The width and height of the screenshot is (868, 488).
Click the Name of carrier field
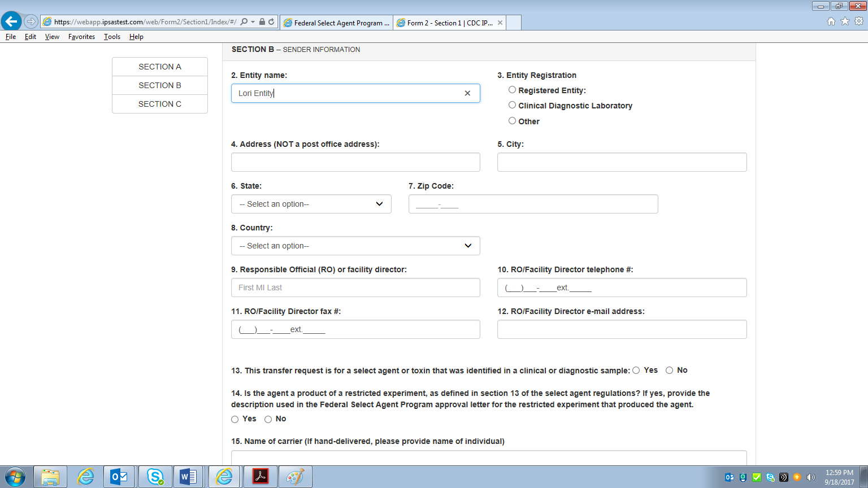[489, 458]
